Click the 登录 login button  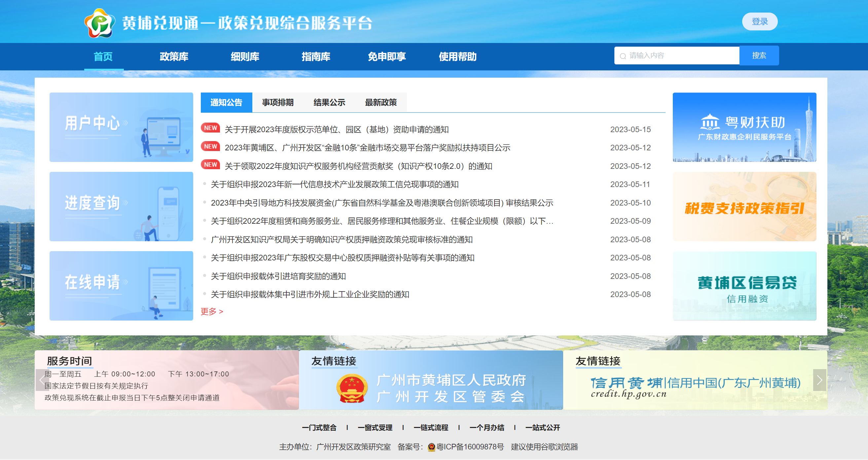click(760, 21)
